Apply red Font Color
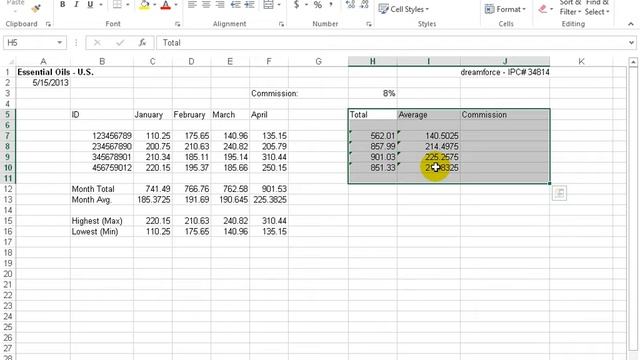Screen dimensions: 640x360 (165, 5)
